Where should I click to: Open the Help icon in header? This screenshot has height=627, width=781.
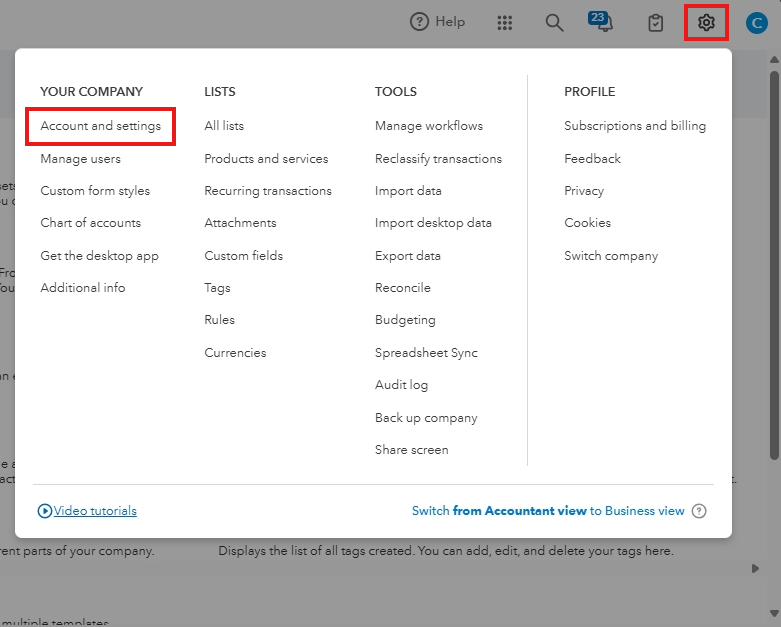420,22
